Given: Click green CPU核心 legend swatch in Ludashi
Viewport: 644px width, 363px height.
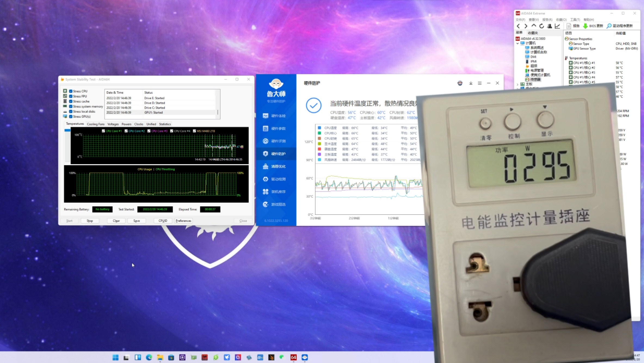Looking at the screenshot, I should [x=319, y=133].
